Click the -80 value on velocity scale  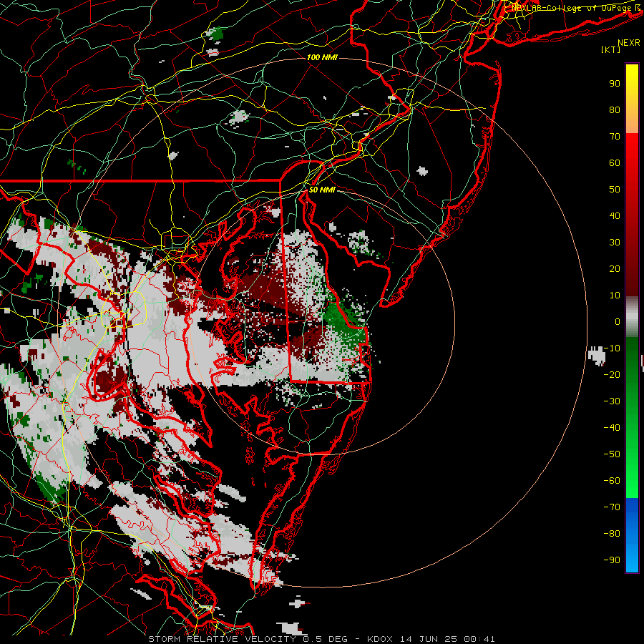point(612,534)
